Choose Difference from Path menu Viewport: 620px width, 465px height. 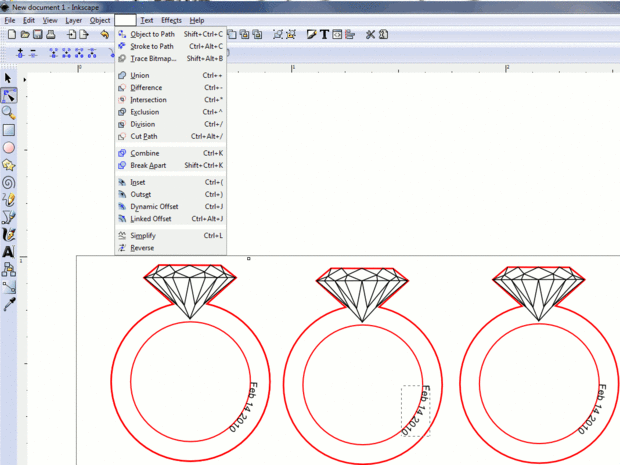coord(170,87)
